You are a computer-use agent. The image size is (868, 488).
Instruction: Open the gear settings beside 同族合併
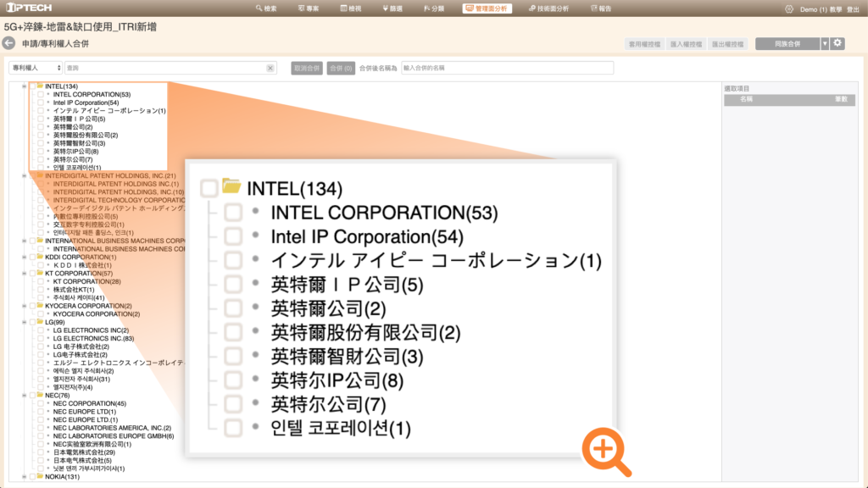tap(837, 43)
